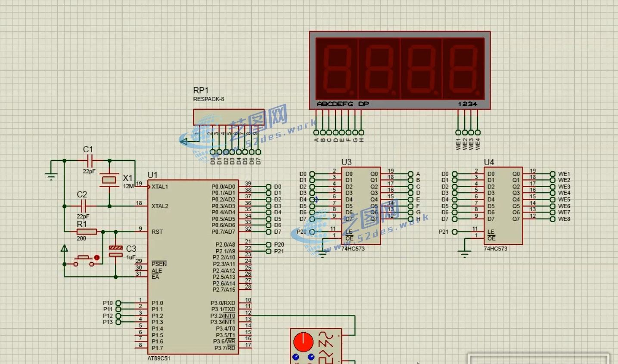Click the P11 terminal at U1 P1.1
This screenshot has width=618, height=364.
[x=118, y=309]
